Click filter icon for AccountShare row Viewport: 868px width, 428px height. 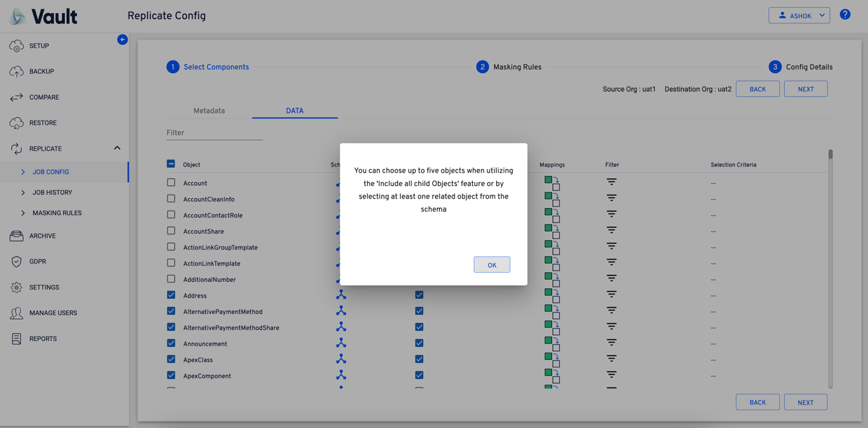(x=611, y=230)
